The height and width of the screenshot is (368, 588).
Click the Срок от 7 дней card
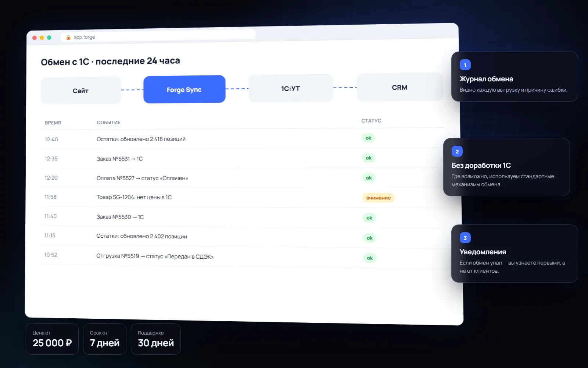pos(105,339)
